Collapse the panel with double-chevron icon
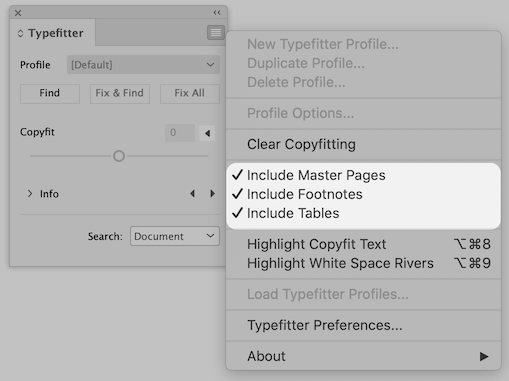The width and height of the screenshot is (509, 381). point(217,13)
